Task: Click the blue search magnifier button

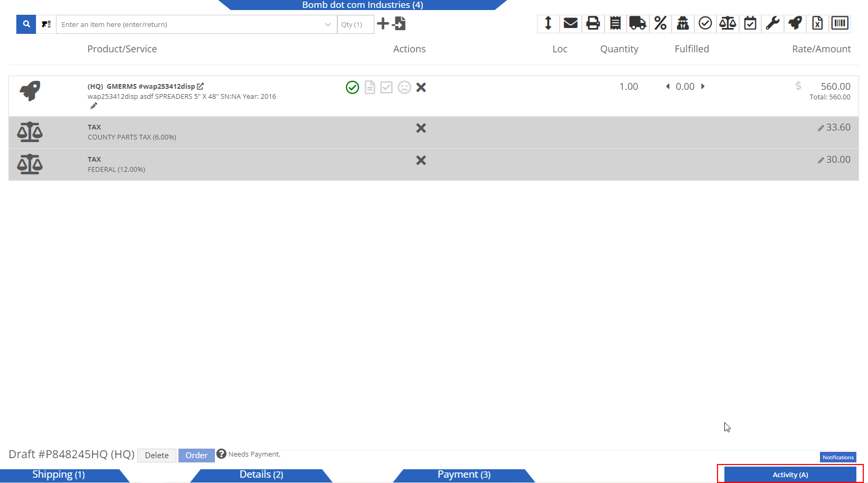Action: pyautogui.click(x=26, y=24)
